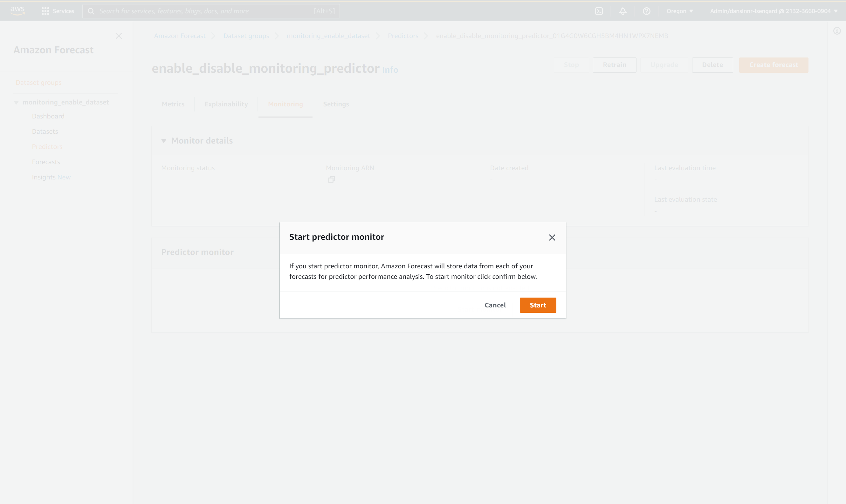The image size is (846, 504).
Task: Click the help question mark icon
Action: 646,11
